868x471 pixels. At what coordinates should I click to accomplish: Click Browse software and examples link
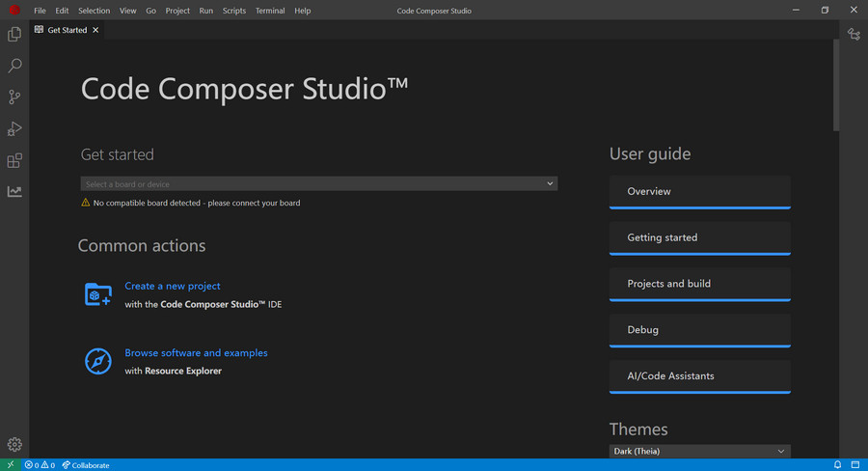(196, 353)
